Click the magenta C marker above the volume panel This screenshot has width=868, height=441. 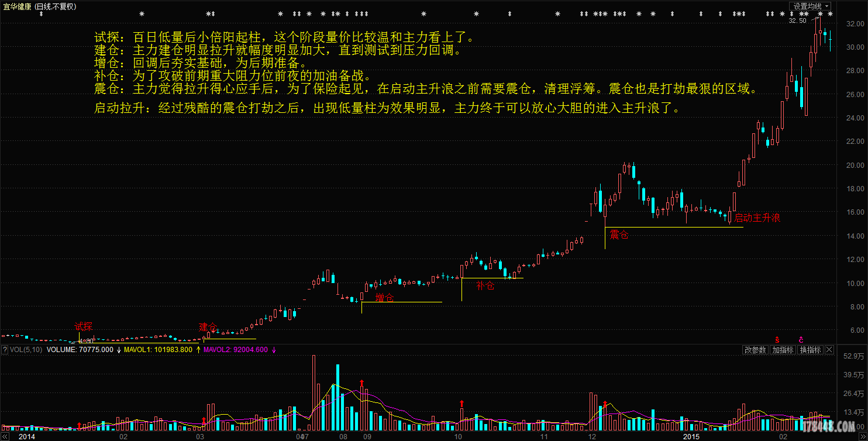[x=801, y=339]
